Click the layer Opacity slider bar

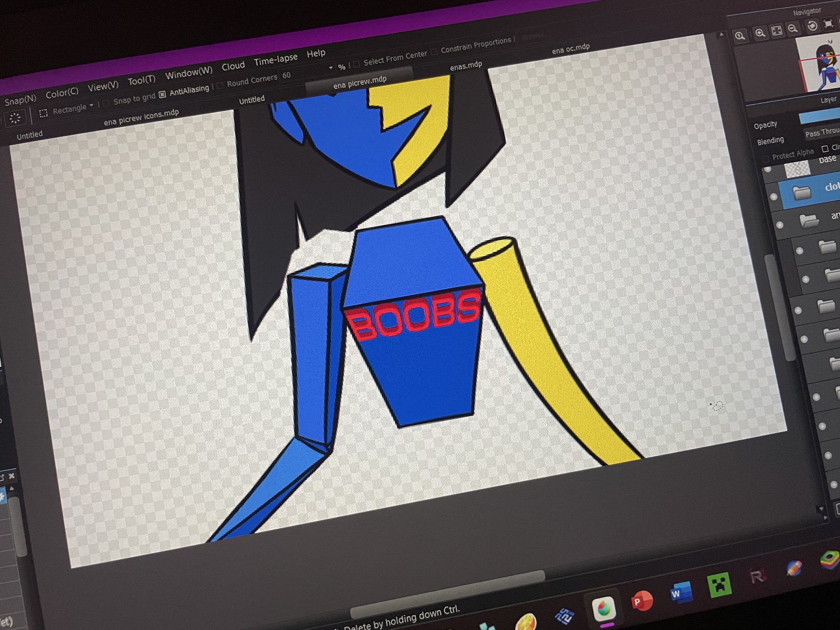(x=819, y=116)
